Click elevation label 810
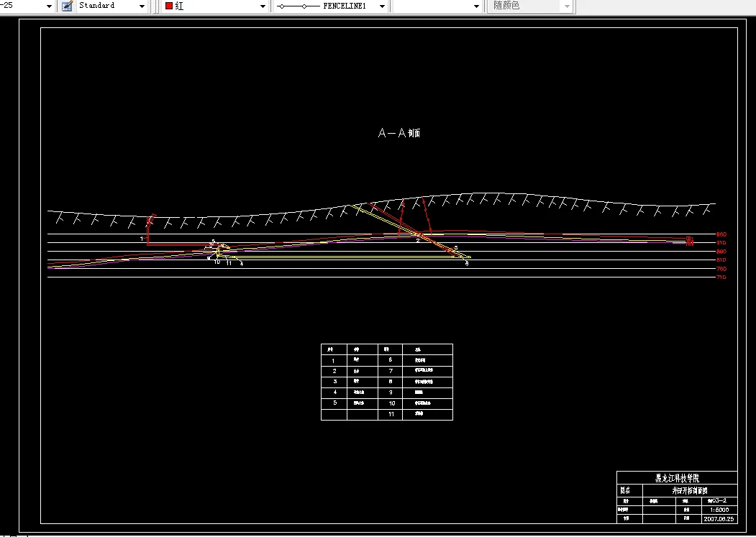The width and height of the screenshot is (756, 537). click(721, 260)
